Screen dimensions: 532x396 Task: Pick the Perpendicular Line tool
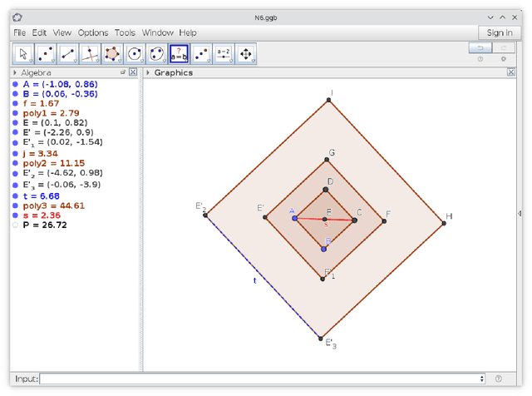point(91,54)
